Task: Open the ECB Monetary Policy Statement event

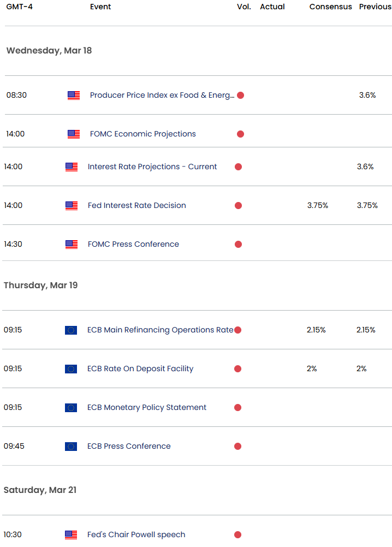Action: pyautogui.click(x=147, y=408)
